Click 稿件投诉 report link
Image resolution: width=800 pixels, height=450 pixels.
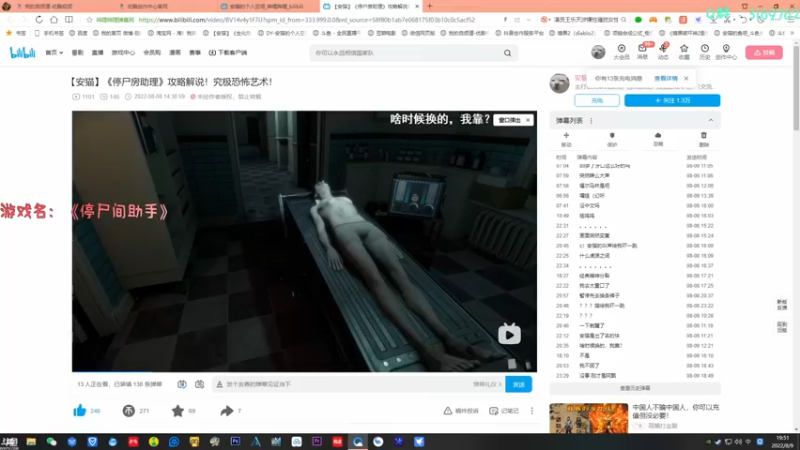[461, 411]
